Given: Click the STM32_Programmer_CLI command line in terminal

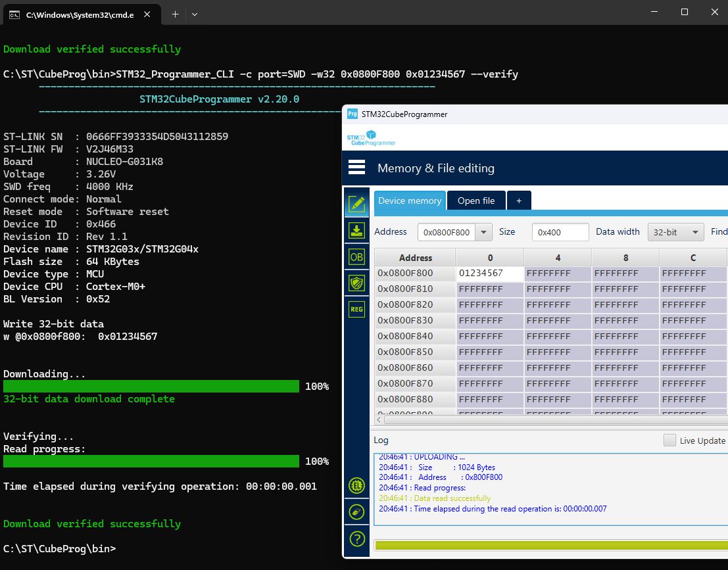Looking at the screenshot, I should 260,74.
